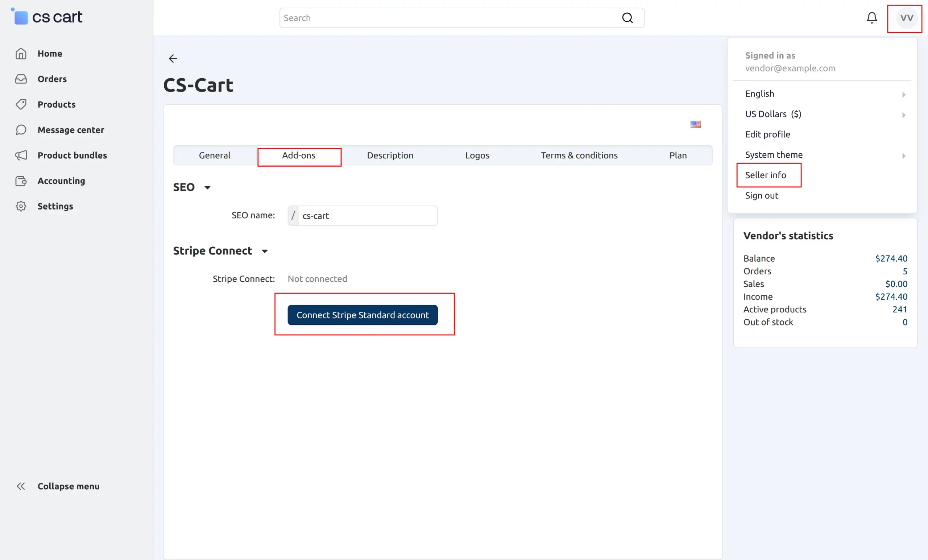Switch to the Logos tab
The height and width of the screenshot is (560, 928).
[x=477, y=155]
